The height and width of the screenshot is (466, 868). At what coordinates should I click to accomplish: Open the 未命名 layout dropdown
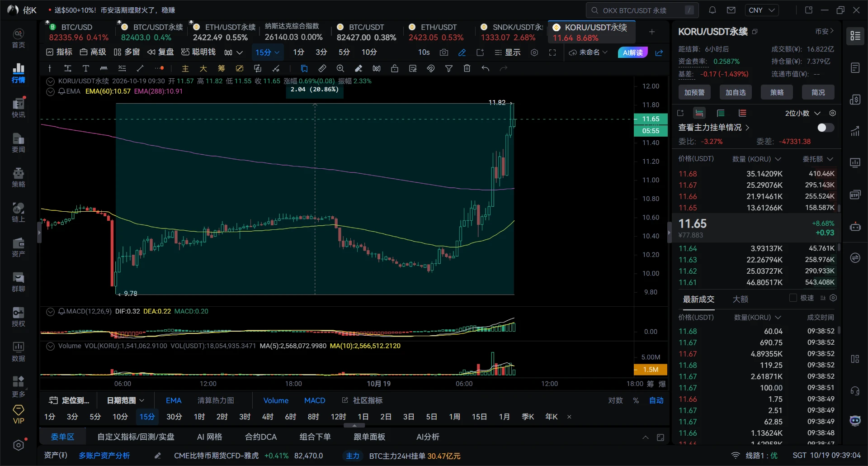(588, 52)
